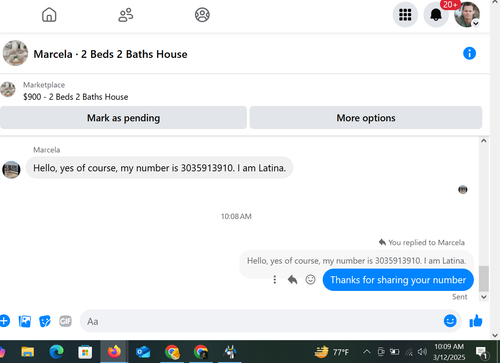Image resolution: width=500 pixels, height=363 pixels.
Task: Open Microsoft Edge from taskbar
Action: pyautogui.click(x=56, y=352)
